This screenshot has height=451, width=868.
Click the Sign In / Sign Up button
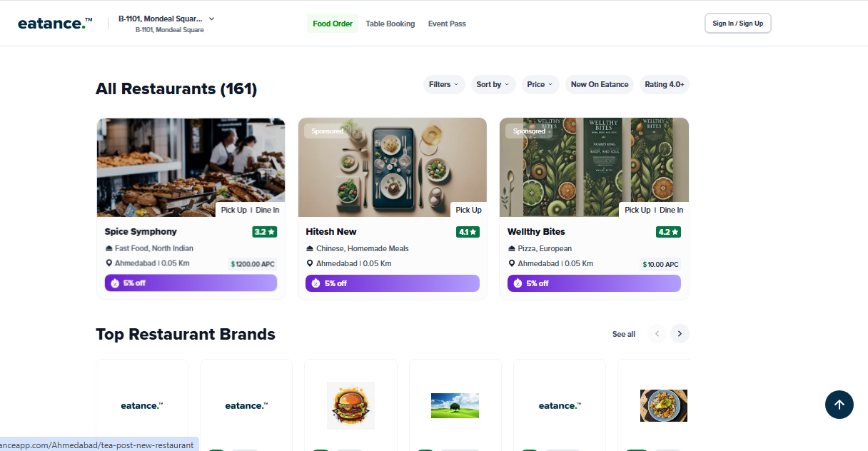738,24
